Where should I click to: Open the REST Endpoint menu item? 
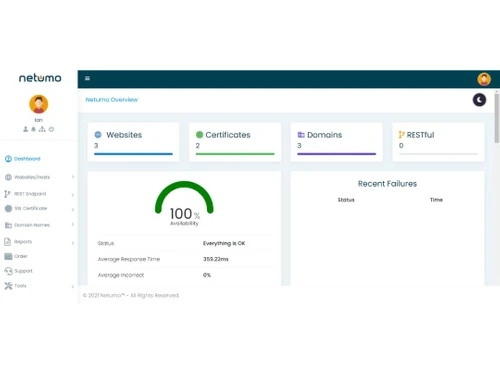tap(30, 194)
